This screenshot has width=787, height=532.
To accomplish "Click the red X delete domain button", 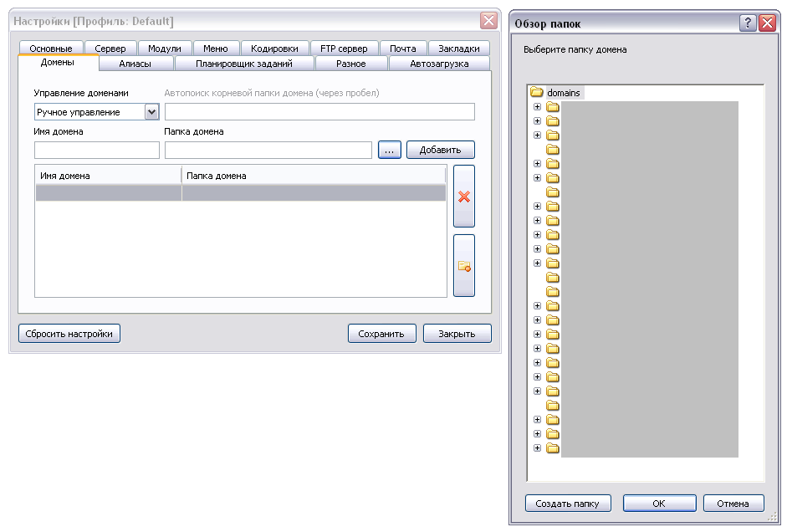I will coord(463,197).
